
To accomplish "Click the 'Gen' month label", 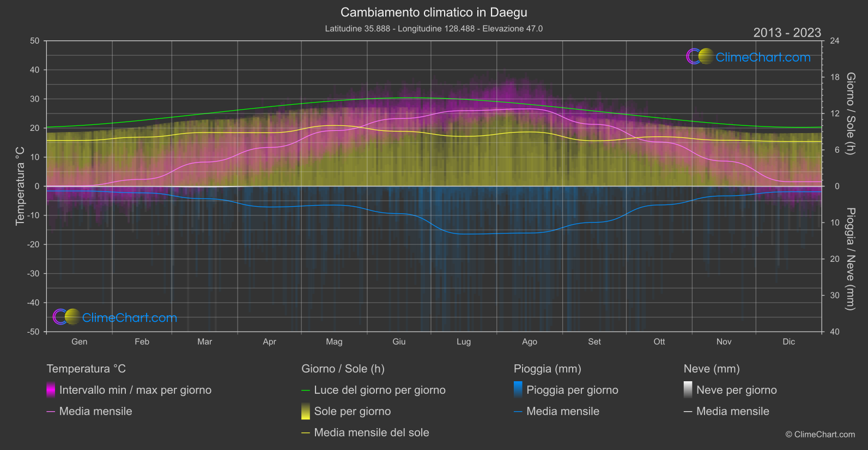I will (80, 341).
